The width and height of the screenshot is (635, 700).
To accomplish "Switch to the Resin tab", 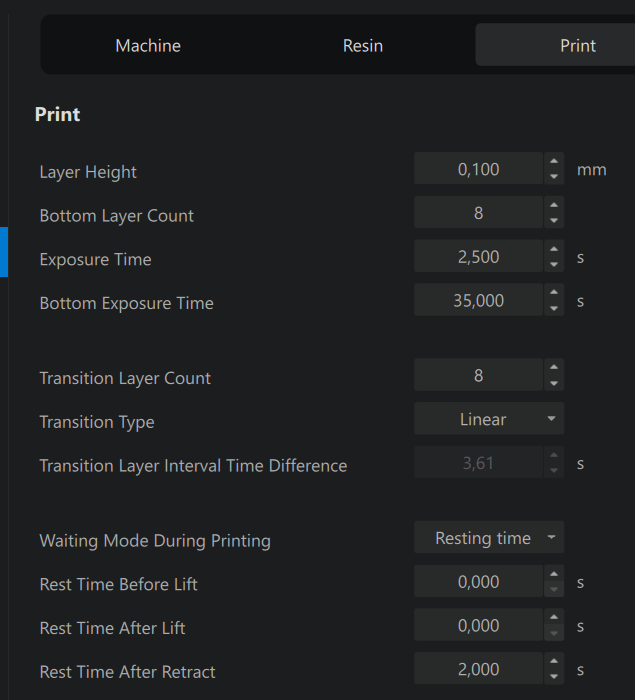I will coord(363,46).
